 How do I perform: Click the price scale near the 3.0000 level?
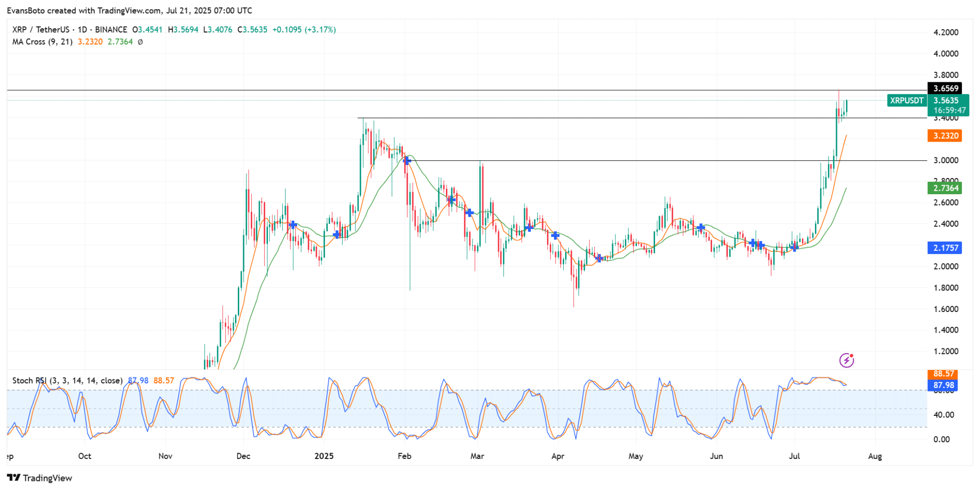[x=945, y=160]
